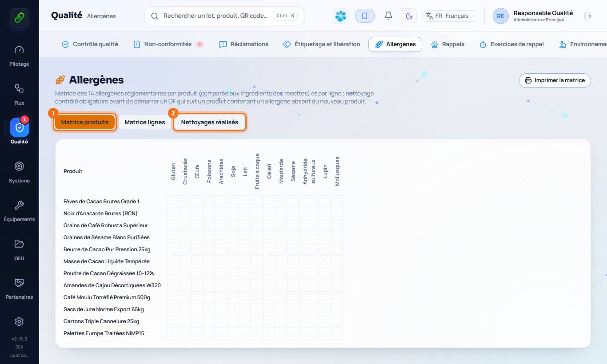Open the notifications bell
This screenshot has width=607, height=364.
[x=388, y=16]
